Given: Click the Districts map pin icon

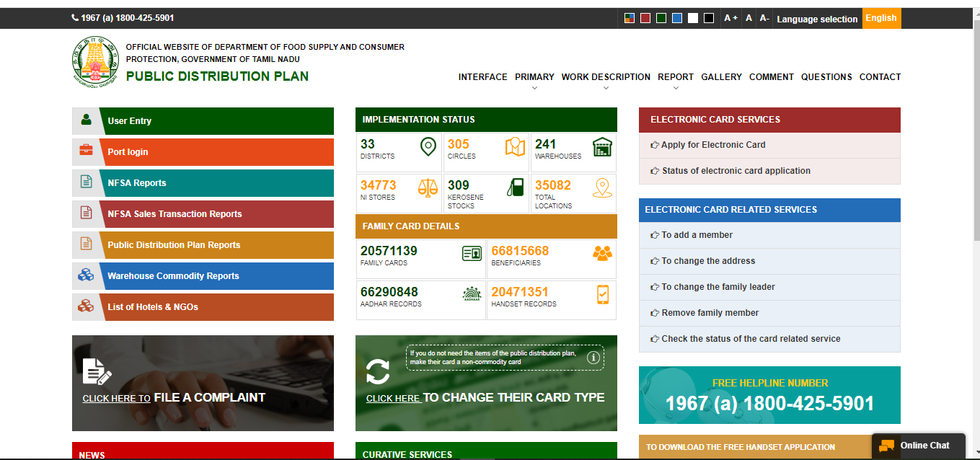Looking at the screenshot, I should point(428,147).
